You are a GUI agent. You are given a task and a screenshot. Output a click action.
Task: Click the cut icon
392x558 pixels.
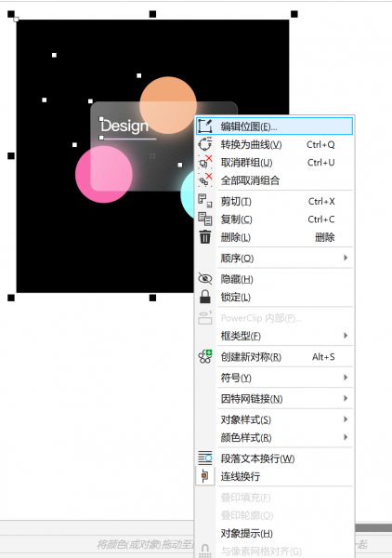click(x=205, y=201)
